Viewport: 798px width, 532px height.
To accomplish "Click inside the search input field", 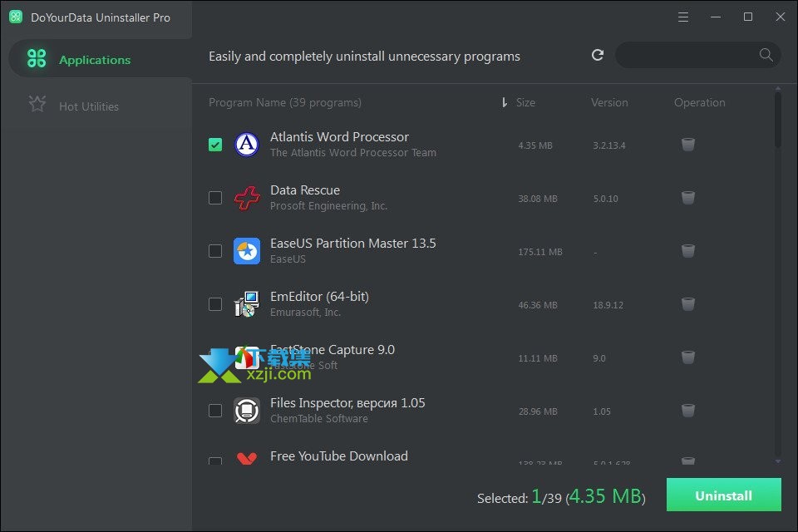I will coord(687,55).
